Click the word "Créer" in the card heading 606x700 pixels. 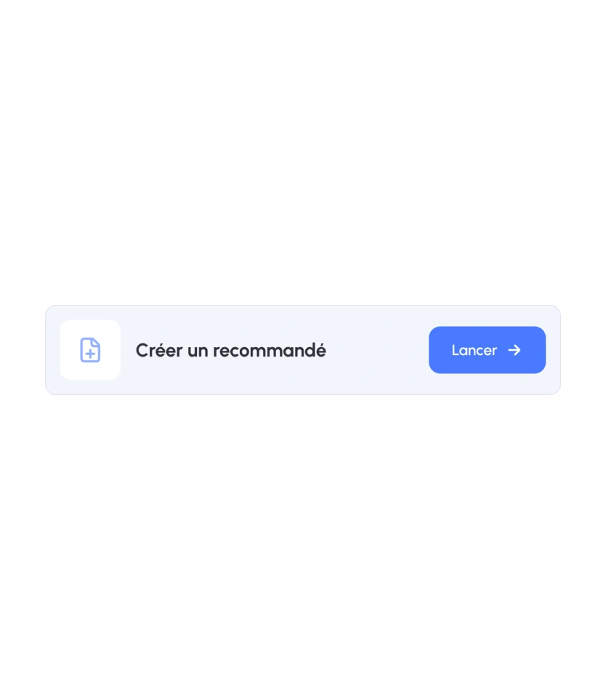[x=159, y=351]
